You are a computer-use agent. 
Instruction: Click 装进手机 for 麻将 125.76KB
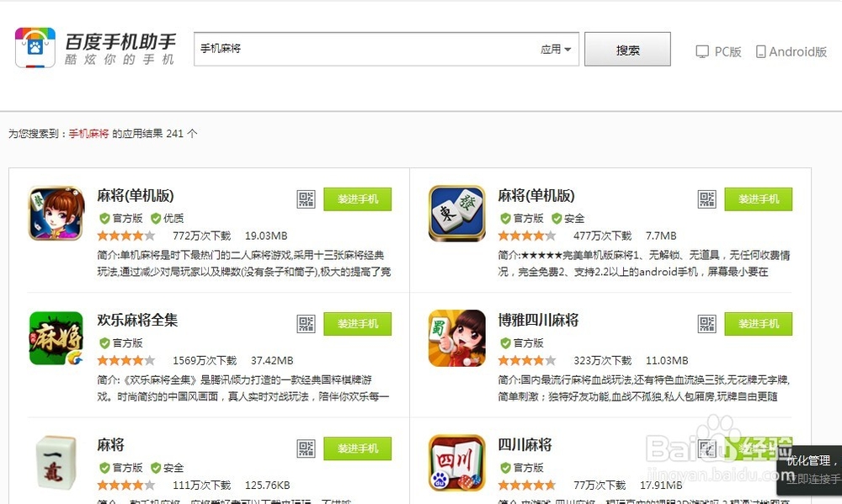coord(358,448)
